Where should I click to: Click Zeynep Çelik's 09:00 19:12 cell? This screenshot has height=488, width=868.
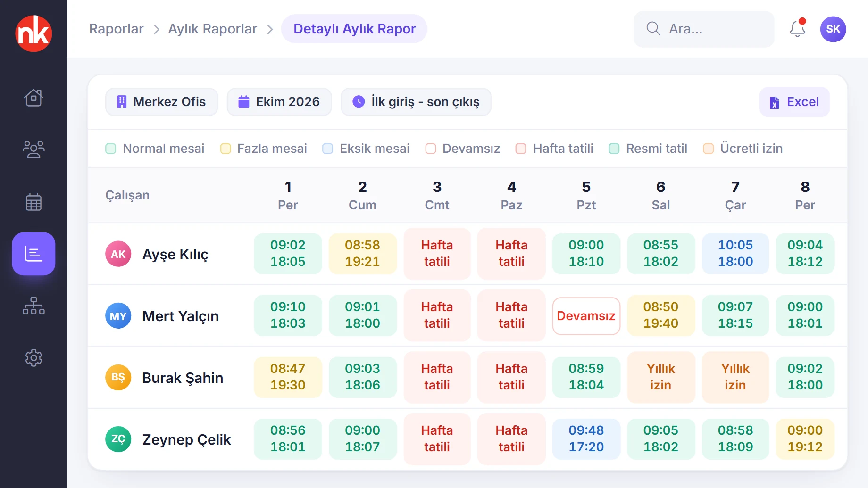(x=805, y=439)
